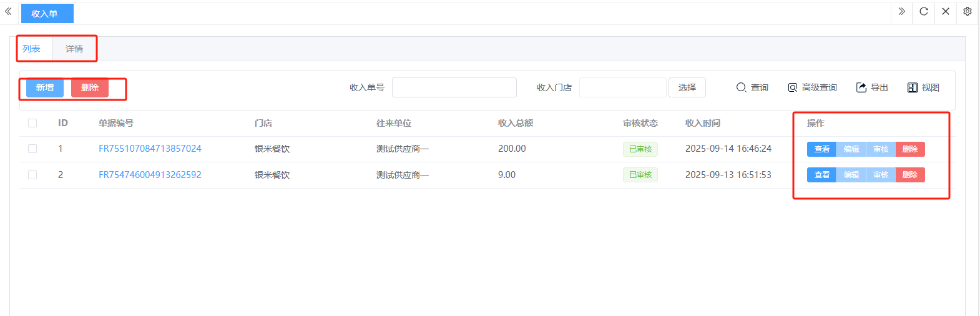Open the view (视图) layout icon
This screenshot has width=980, height=316.
[x=913, y=87]
